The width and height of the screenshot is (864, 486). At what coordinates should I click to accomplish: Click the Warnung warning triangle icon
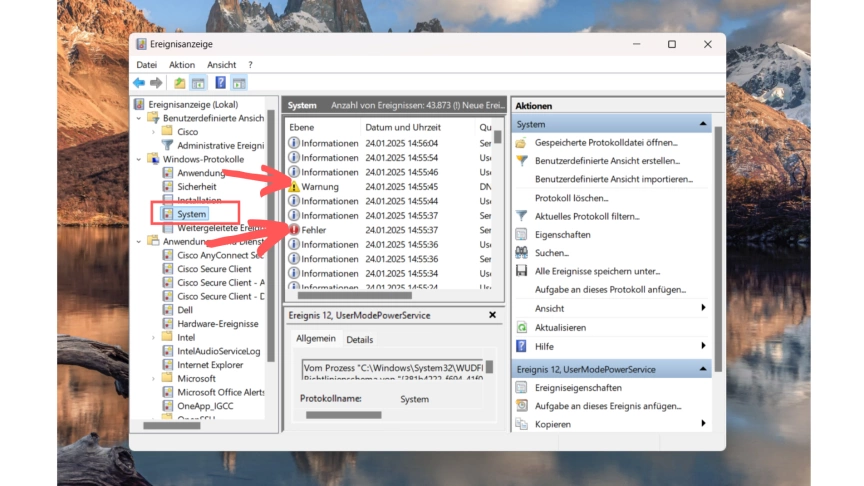coord(294,187)
